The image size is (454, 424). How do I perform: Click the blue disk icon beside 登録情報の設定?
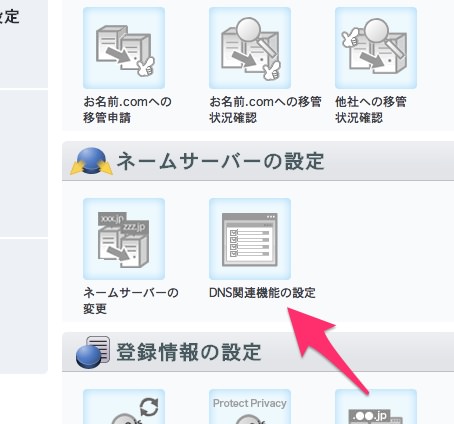(x=93, y=352)
